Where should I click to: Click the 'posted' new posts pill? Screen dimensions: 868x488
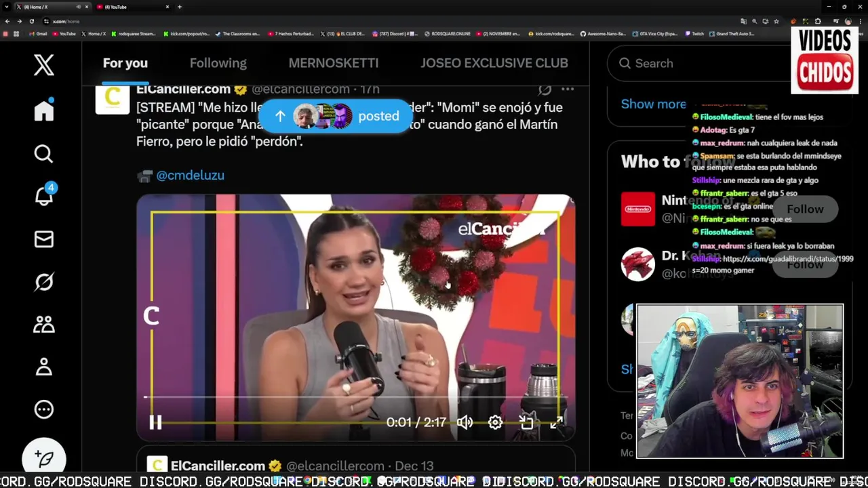[337, 116]
